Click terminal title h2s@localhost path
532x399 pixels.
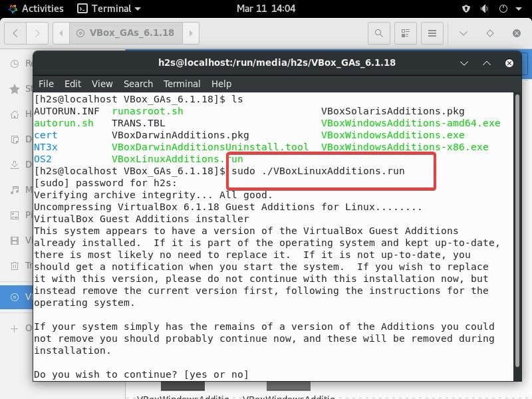pyautogui.click(x=277, y=63)
